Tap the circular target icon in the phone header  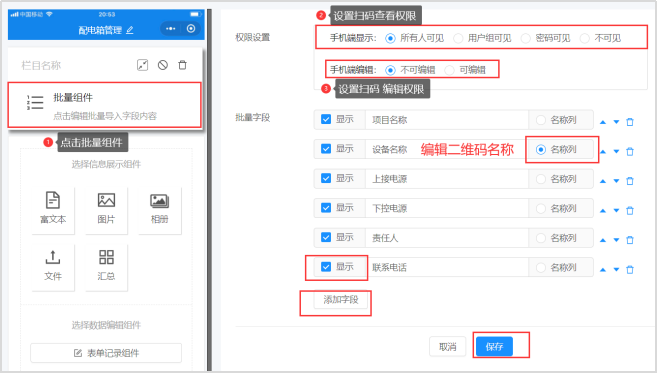tap(191, 28)
